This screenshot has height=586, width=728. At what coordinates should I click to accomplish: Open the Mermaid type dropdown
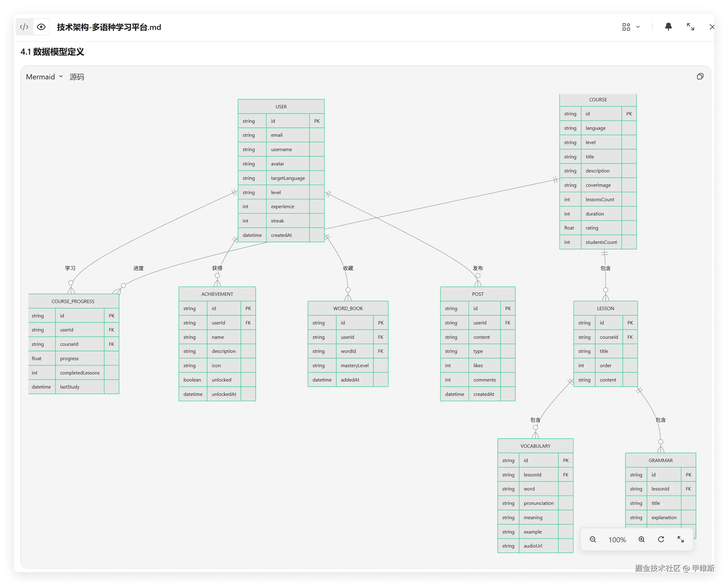pos(44,77)
